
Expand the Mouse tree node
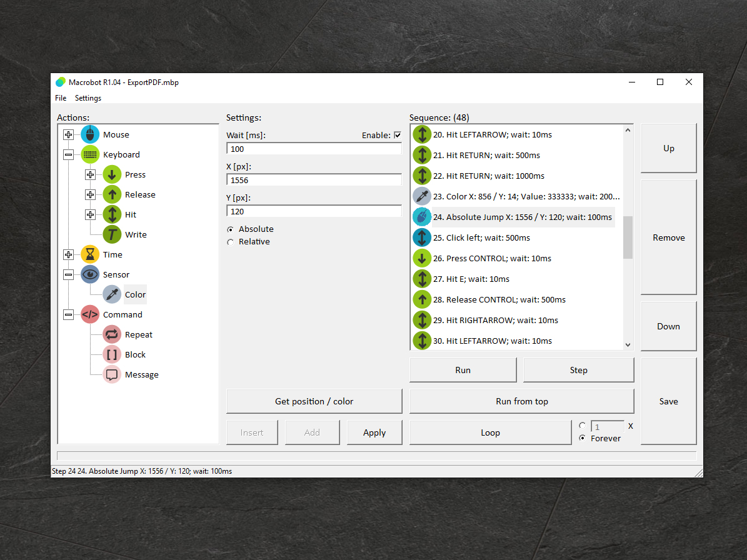pos(69,134)
